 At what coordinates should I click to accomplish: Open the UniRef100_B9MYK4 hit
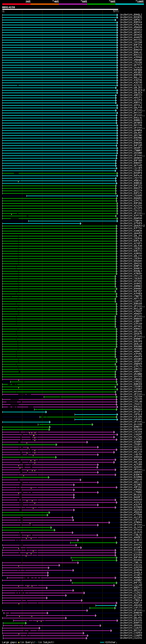click(x=131, y=22)
